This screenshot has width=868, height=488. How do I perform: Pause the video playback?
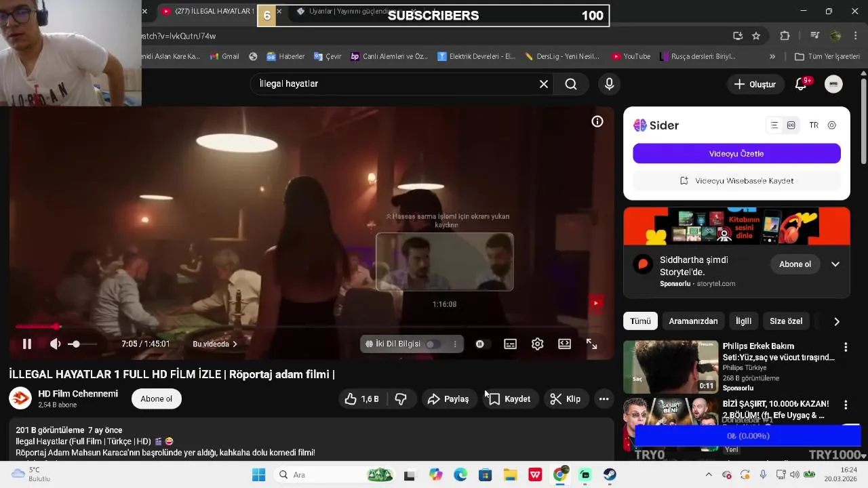coord(27,344)
